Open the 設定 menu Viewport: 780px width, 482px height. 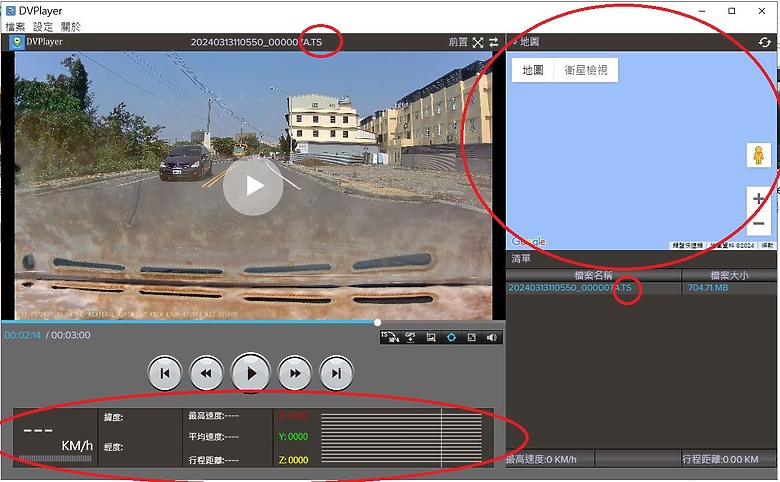click(43, 26)
